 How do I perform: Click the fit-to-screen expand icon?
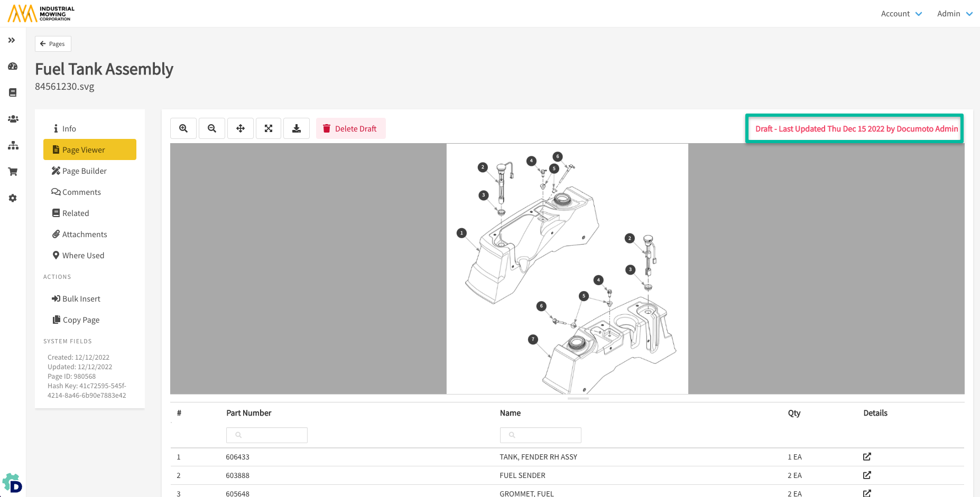pos(269,128)
